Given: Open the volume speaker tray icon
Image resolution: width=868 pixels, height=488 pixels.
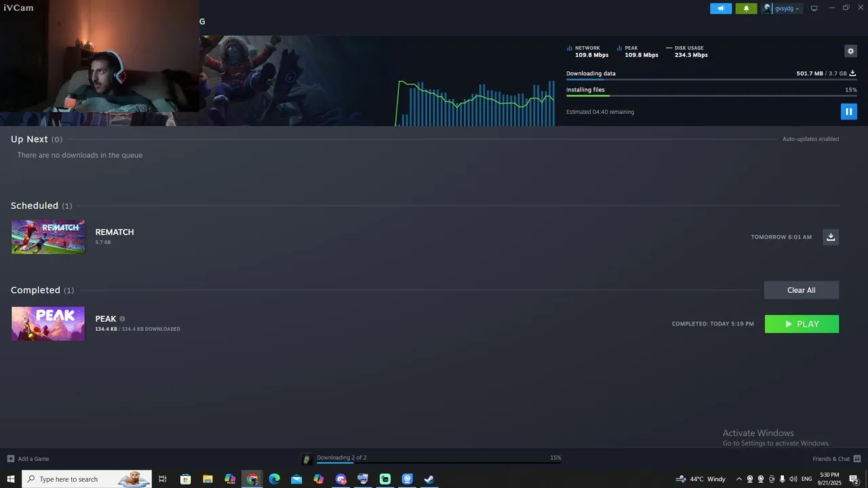Looking at the screenshot, I should [793, 479].
